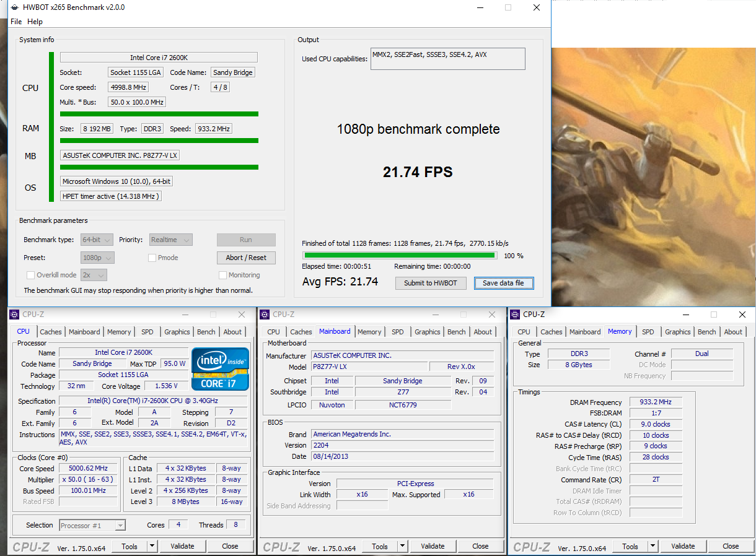Click Validate in the CPU-Z CPU window
The height and width of the screenshot is (556, 756).
(182, 546)
